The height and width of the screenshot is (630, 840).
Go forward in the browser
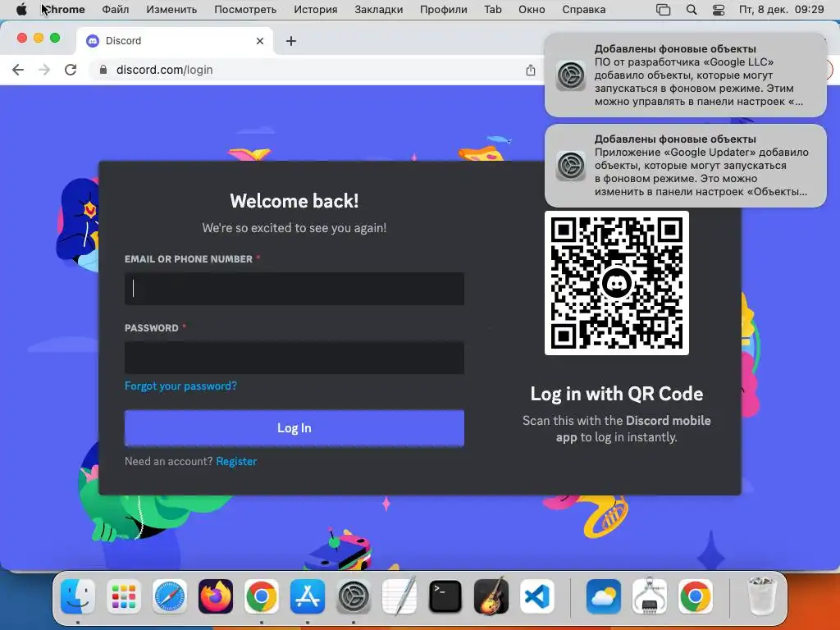[x=44, y=70]
